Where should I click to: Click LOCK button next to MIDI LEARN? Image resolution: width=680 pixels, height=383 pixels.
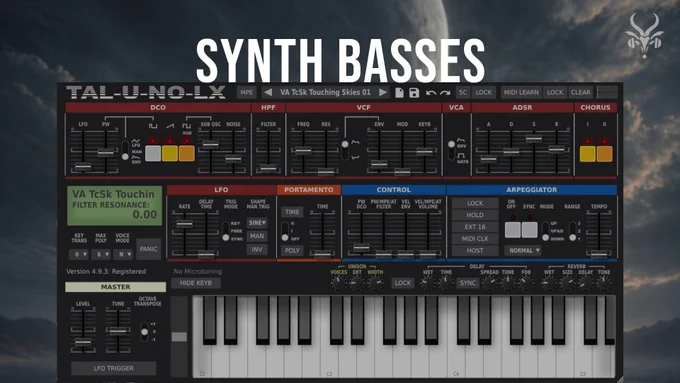pos(555,92)
